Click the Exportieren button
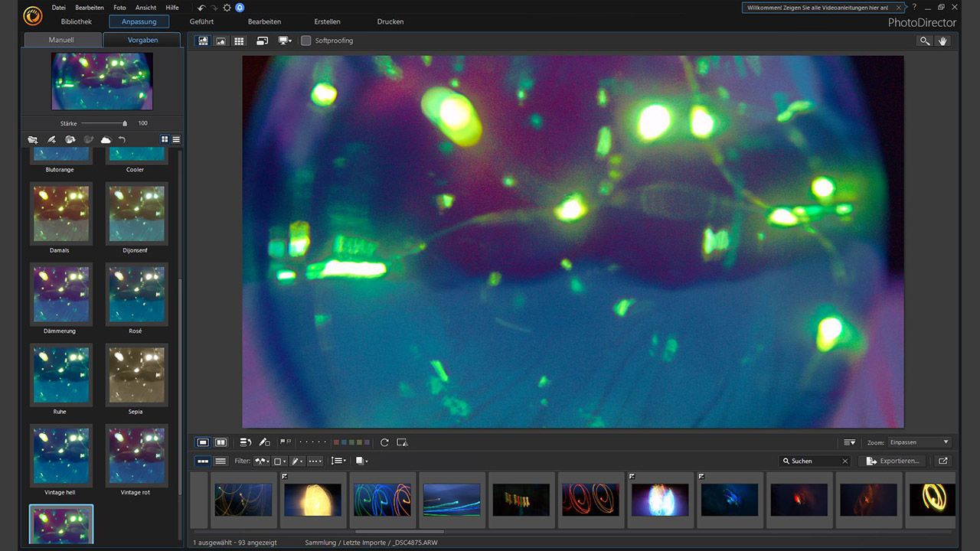This screenshot has height=551, width=980. [x=892, y=461]
